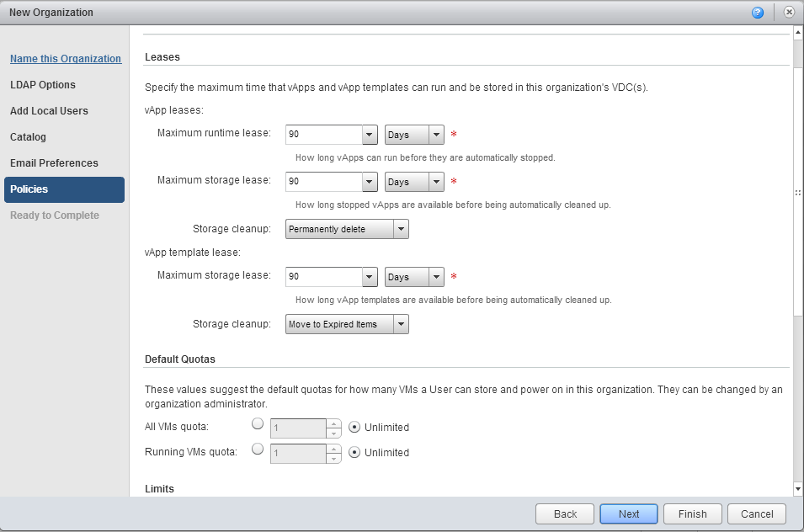Open Email Preferences step
The width and height of the screenshot is (804, 532).
54,163
